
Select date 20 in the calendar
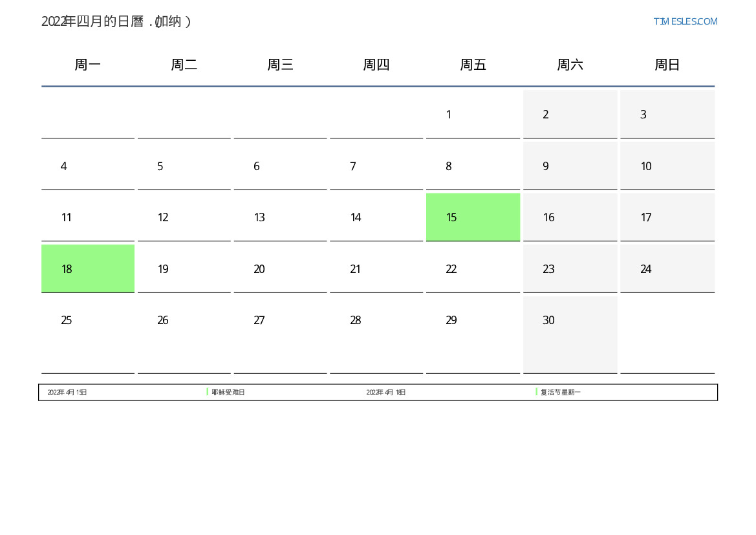coord(280,268)
